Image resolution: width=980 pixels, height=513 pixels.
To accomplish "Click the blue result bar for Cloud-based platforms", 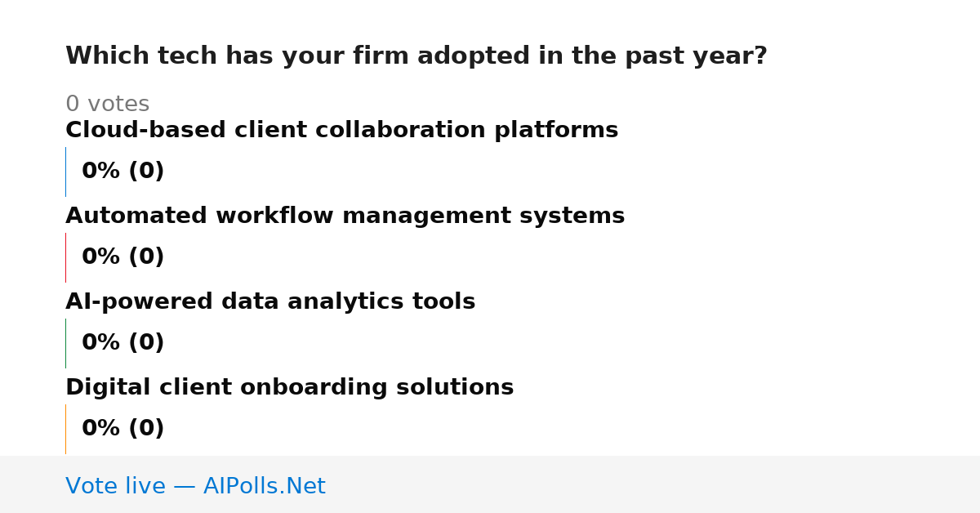I will (x=65, y=172).
